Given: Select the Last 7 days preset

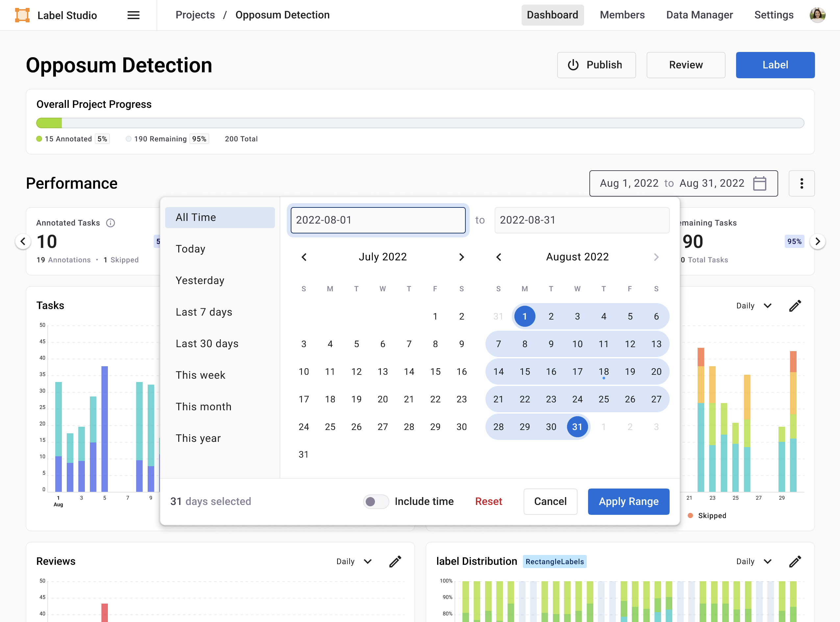Looking at the screenshot, I should tap(204, 312).
